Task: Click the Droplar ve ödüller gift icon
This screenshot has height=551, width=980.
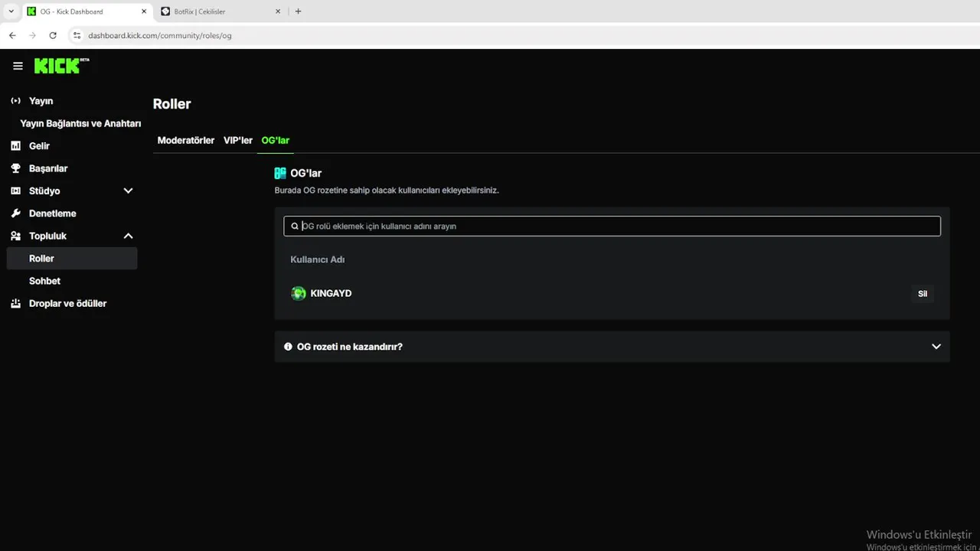Action: tap(15, 304)
